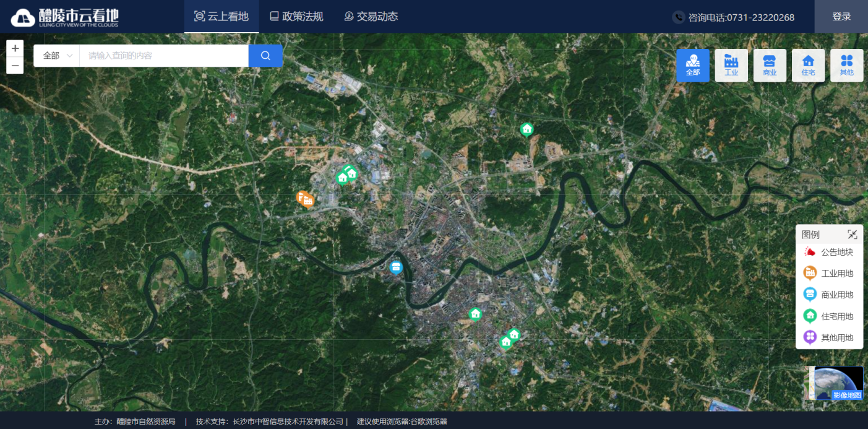Filter map by 其他 other type
The width and height of the screenshot is (868, 429).
(x=846, y=66)
